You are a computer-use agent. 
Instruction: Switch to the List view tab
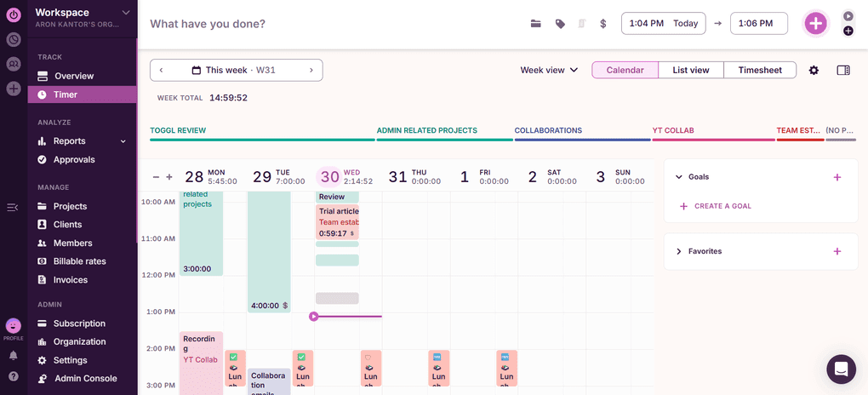tap(690, 70)
